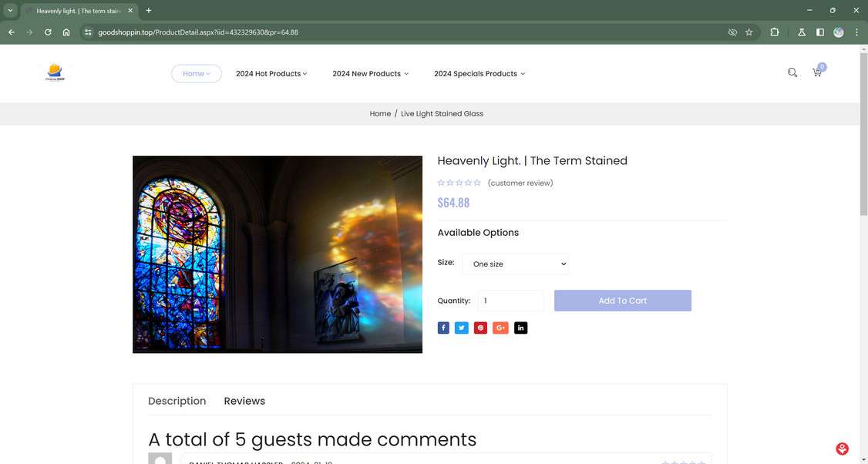Open the site search magnifier icon
Viewport: 868px width, 464px height.
click(792, 72)
